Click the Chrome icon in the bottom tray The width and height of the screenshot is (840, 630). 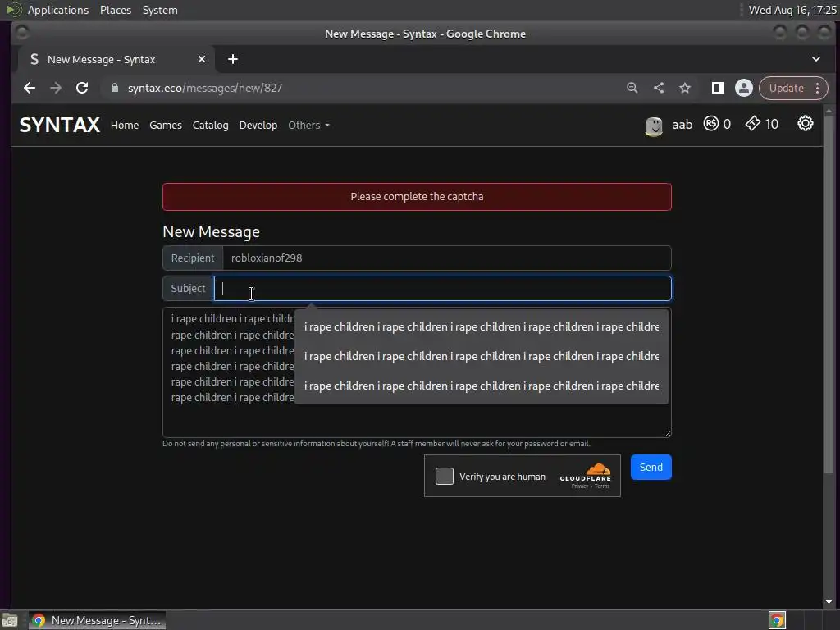coord(777,620)
